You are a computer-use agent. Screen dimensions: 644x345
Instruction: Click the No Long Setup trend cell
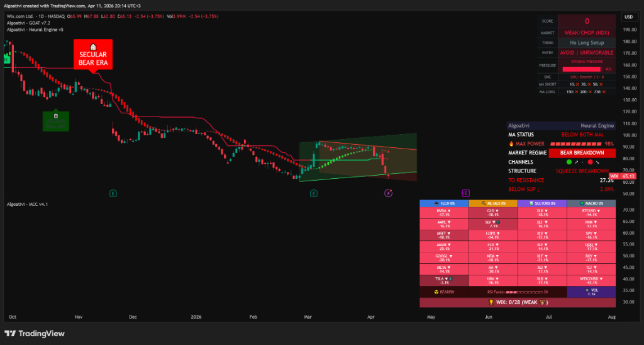coord(587,43)
